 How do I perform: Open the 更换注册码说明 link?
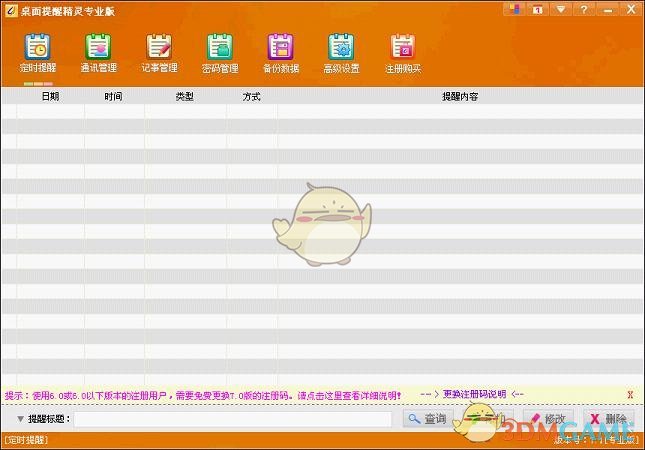point(474,394)
